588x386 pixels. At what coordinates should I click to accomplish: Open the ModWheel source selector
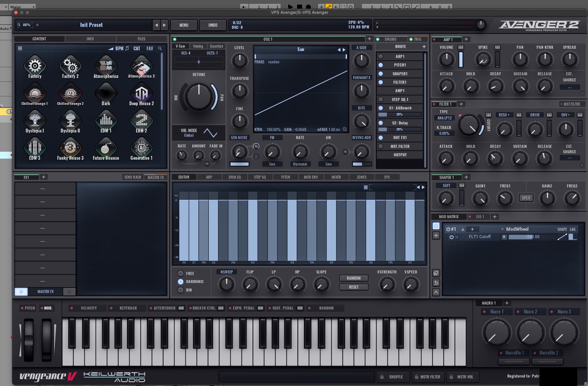pyautogui.click(x=517, y=229)
